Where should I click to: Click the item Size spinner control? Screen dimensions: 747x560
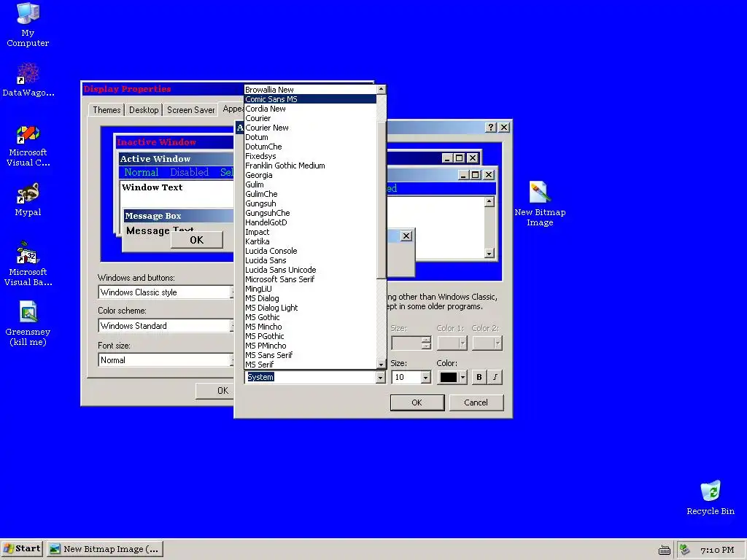(426, 343)
